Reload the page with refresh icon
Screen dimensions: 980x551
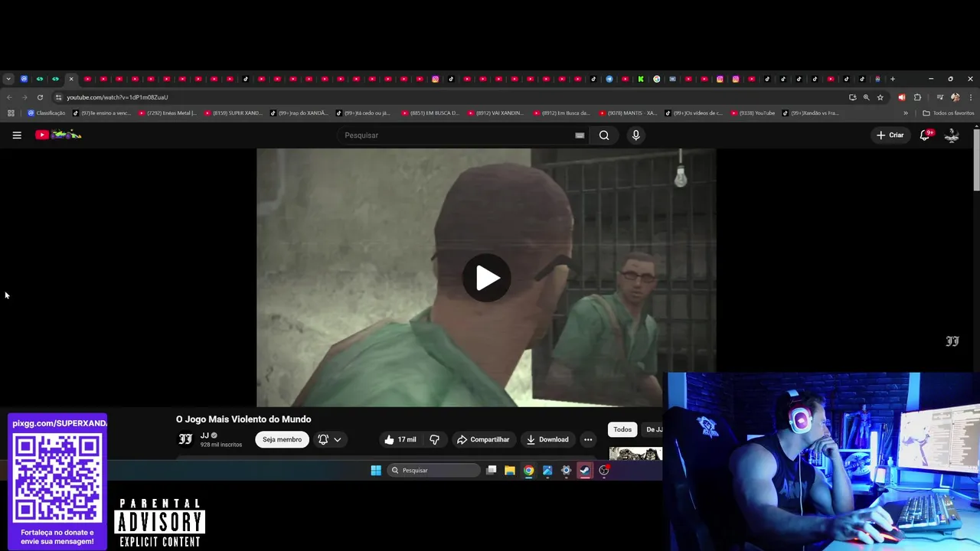(40, 97)
